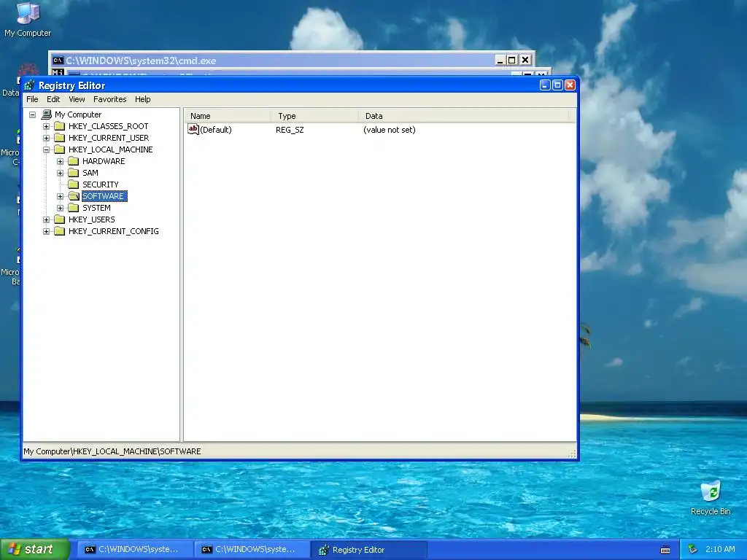Select the (Default) value name
Image resolution: width=747 pixels, height=560 pixels.
pyautogui.click(x=216, y=130)
